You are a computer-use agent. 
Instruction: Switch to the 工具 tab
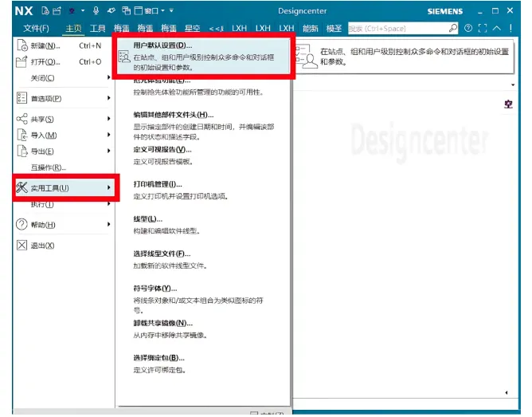tap(97, 28)
